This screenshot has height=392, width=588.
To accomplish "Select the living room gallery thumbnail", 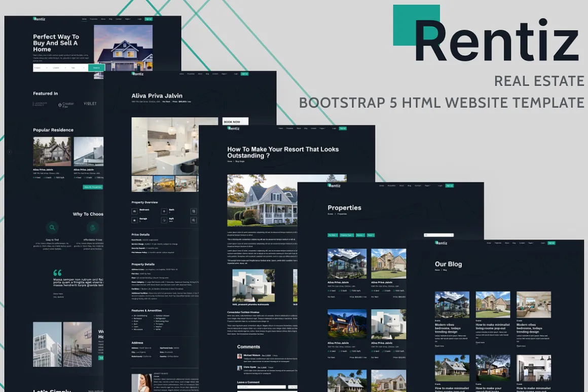I will pos(186,184).
